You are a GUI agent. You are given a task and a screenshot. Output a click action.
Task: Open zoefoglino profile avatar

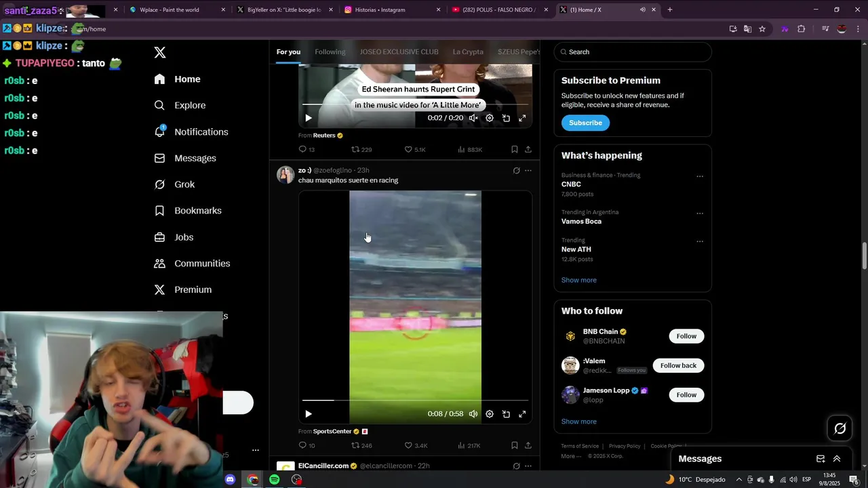pyautogui.click(x=285, y=175)
